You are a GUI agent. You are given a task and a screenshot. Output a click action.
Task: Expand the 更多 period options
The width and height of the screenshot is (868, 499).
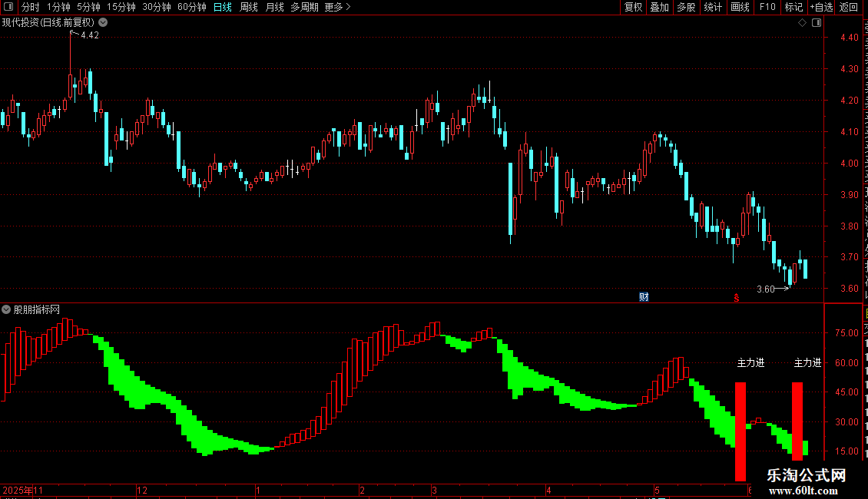tap(338, 7)
